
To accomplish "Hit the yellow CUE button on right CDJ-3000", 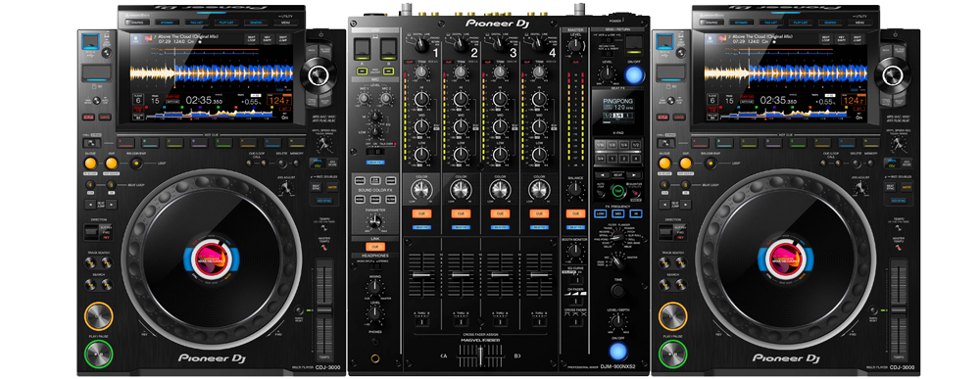I will point(672,316).
